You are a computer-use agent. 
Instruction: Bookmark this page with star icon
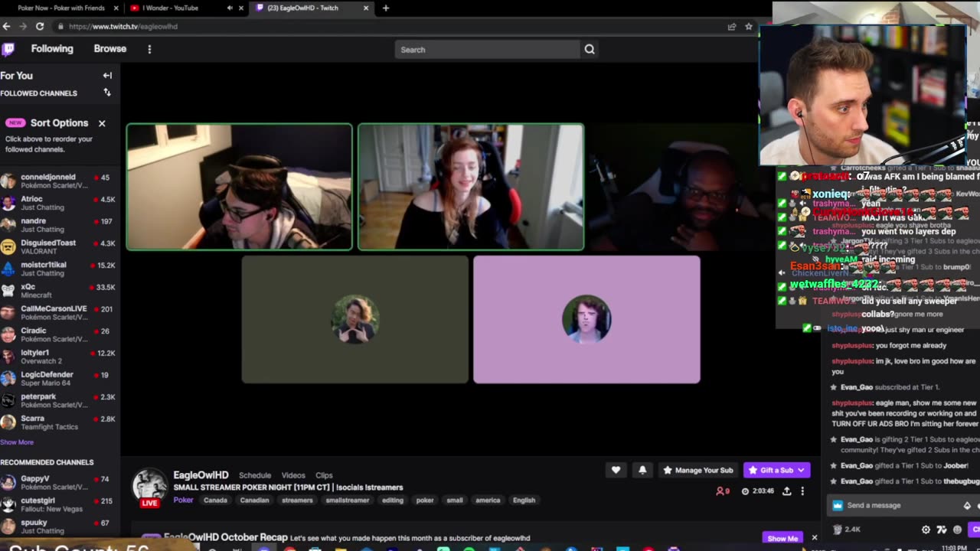[x=749, y=26]
